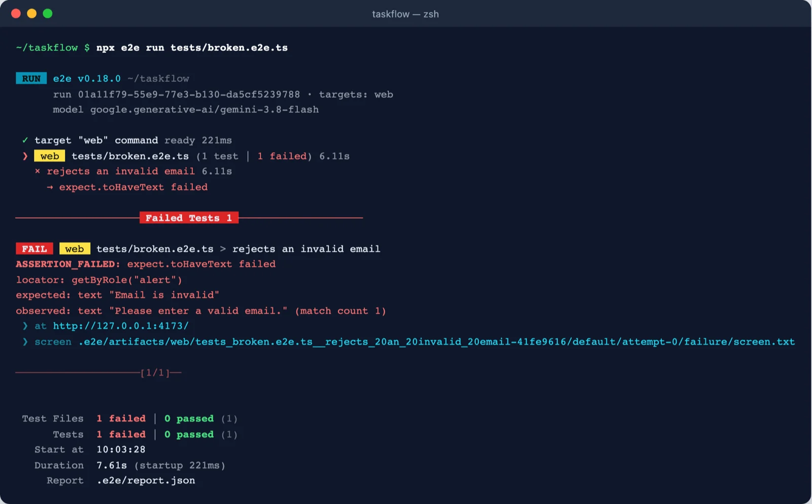Click the blue RUN badge
Image resolution: width=812 pixels, height=504 pixels.
[x=31, y=79]
